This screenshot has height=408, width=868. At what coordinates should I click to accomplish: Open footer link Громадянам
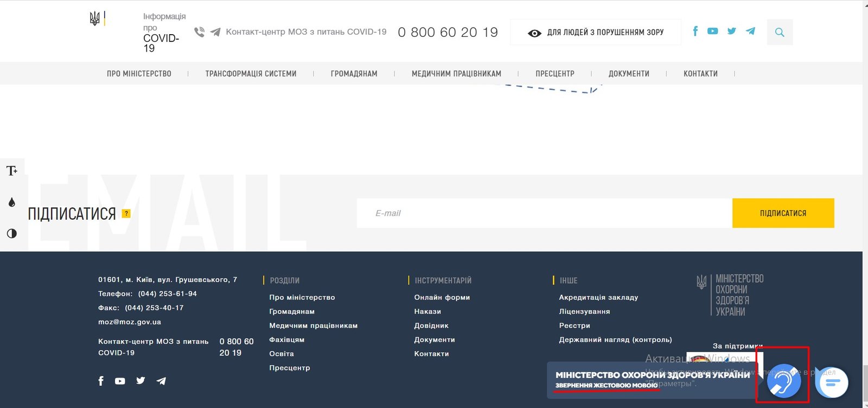click(292, 311)
